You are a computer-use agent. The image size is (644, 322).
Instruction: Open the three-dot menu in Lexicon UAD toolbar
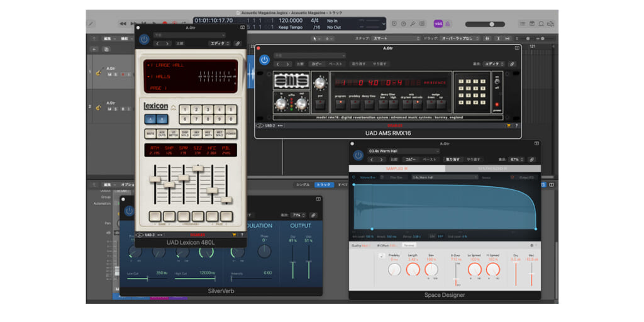[160, 235]
